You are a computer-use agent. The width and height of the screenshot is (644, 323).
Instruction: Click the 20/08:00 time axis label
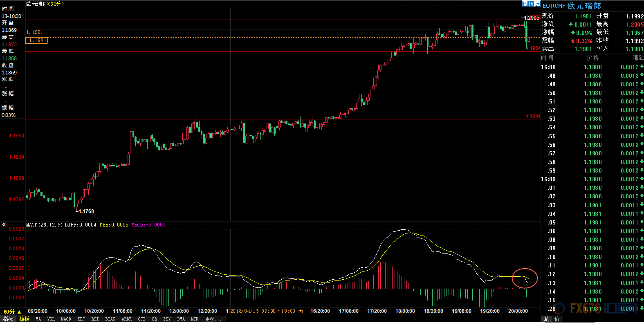pos(518,311)
